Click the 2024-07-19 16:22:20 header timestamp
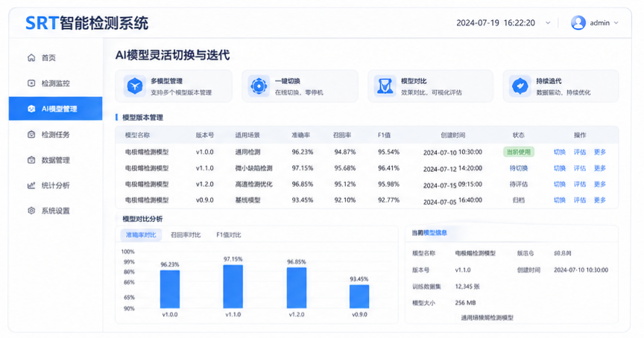Image resolution: width=644 pixels, height=338 pixels. pyautogui.click(x=496, y=23)
